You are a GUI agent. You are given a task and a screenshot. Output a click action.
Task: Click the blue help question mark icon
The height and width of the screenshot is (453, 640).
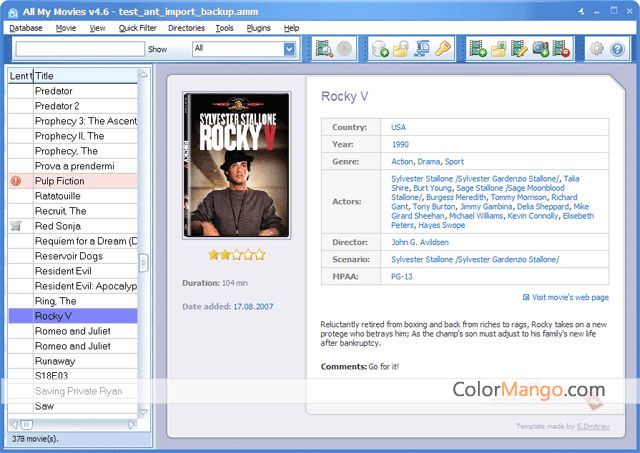point(617,48)
